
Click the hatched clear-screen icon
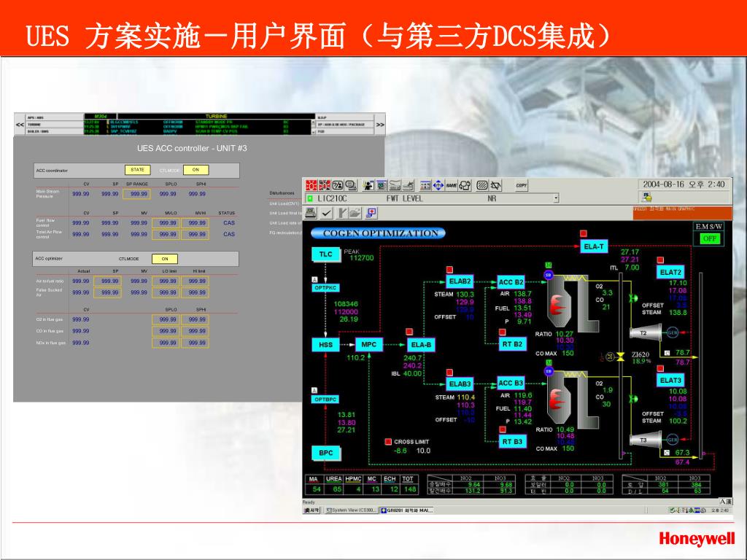point(482,185)
